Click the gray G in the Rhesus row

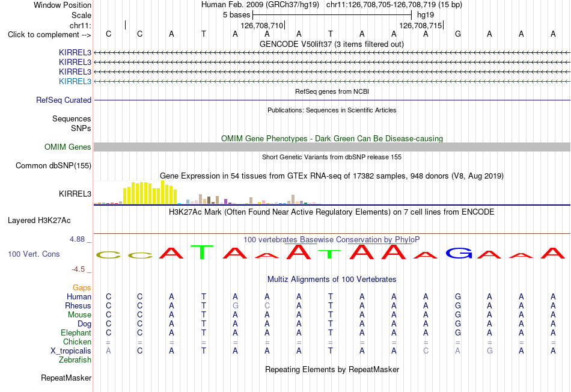pos(235,305)
